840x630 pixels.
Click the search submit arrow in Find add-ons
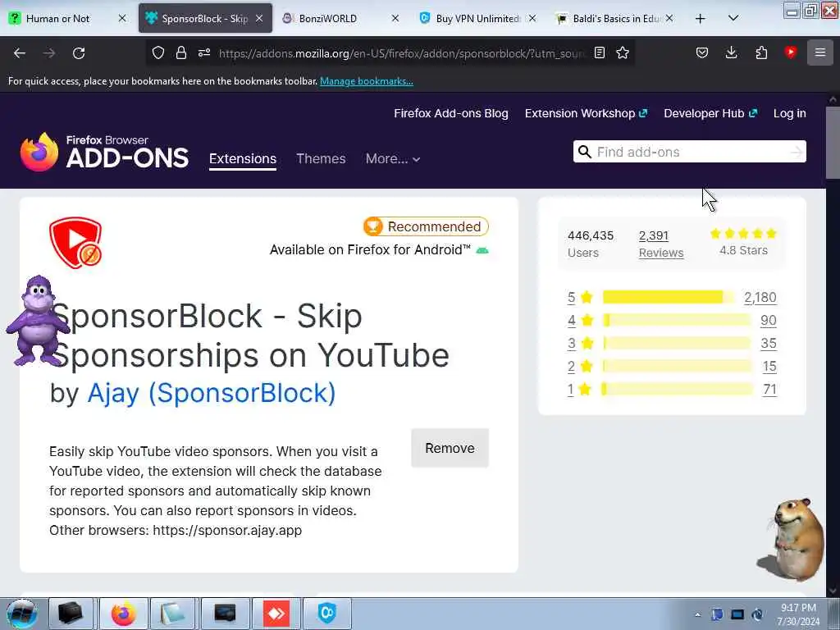click(x=797, y=152)
